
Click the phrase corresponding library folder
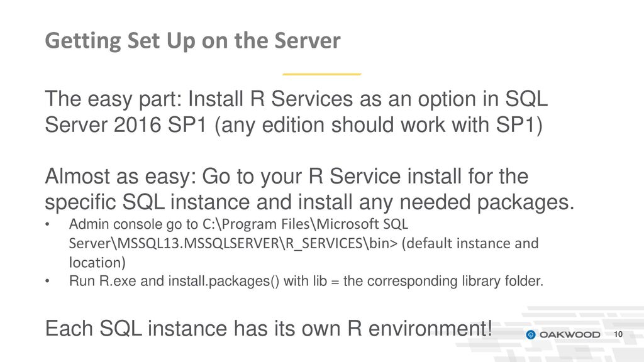(455, 281)
